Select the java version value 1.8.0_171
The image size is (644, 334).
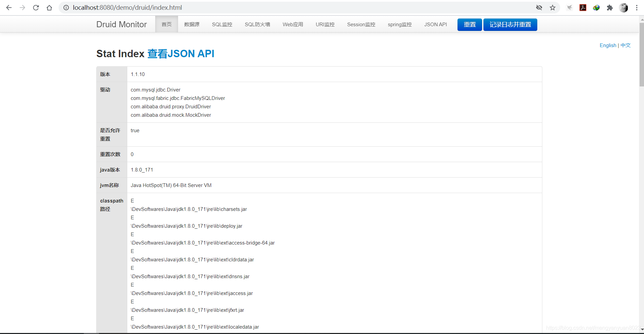coord(142,170)
